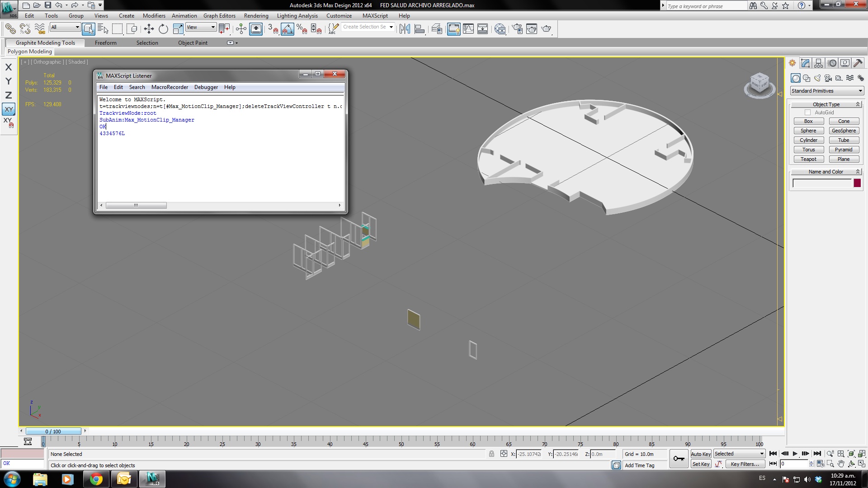Open the Rendering menu

[256, 16]
